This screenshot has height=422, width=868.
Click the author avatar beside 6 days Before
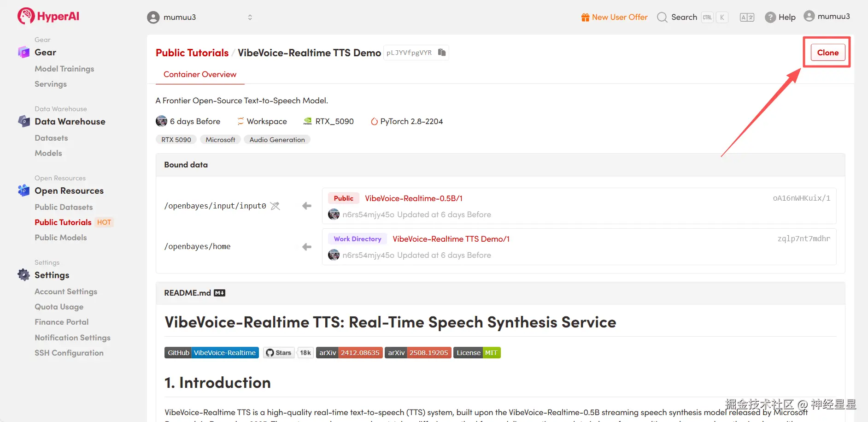pyautogui.click(x=161, y=121)
